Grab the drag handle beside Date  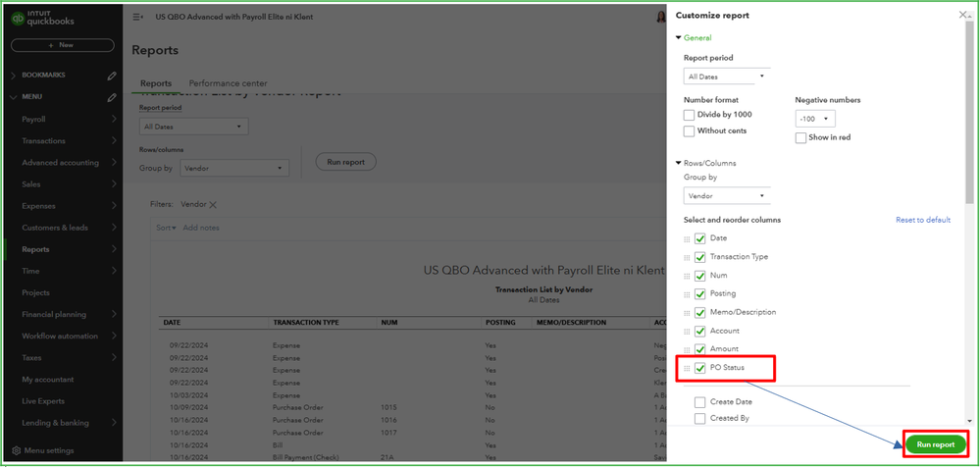click(x=687, y=239)
